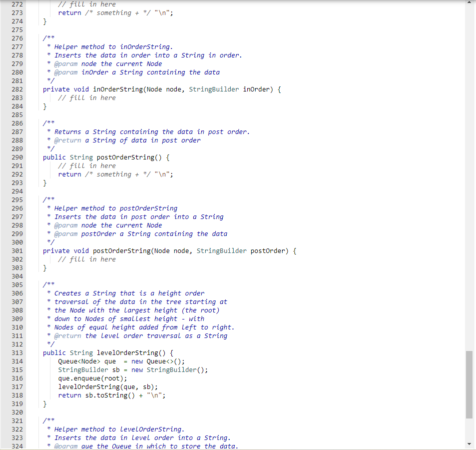Viewport: 476px width, 450px height.
Task: Click the @return javadoc tag on line 288
Action: 68,140
